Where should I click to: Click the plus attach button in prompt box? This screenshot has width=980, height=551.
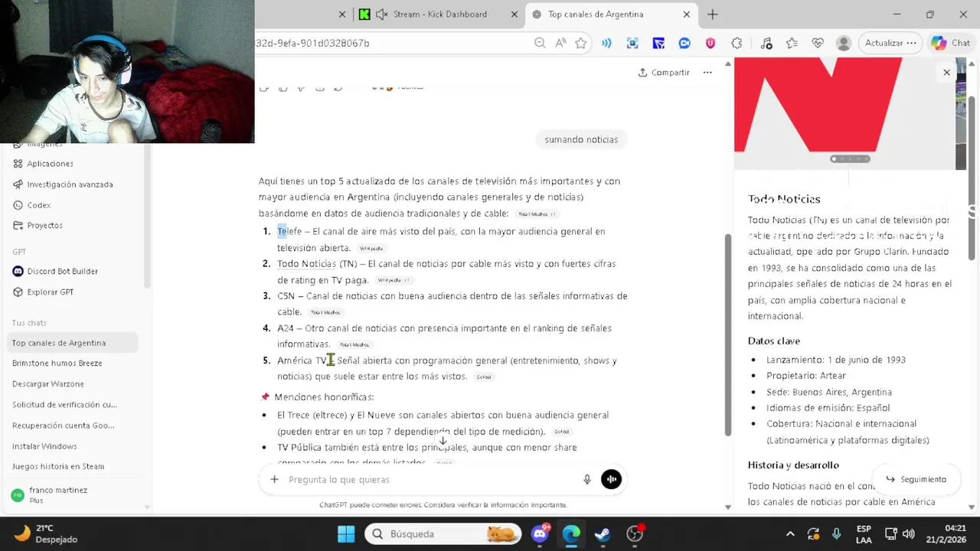pyautogui.click(x=274, y=479)
